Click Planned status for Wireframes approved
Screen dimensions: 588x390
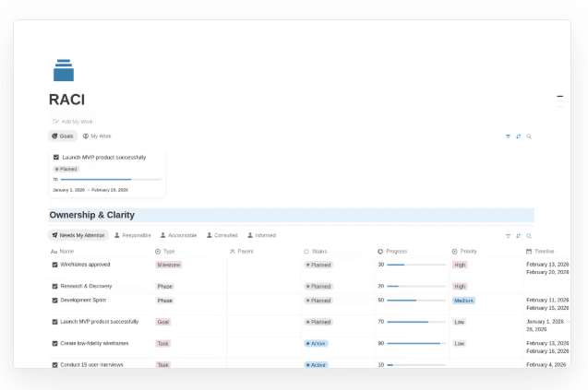tap(318, 265)
